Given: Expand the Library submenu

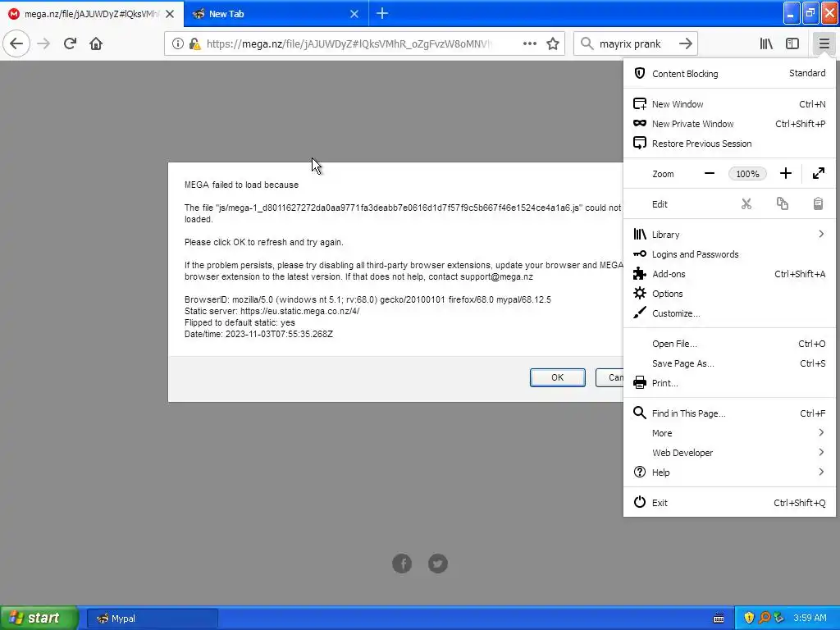Looking at the screenshot, I should (x=729, y=234).
